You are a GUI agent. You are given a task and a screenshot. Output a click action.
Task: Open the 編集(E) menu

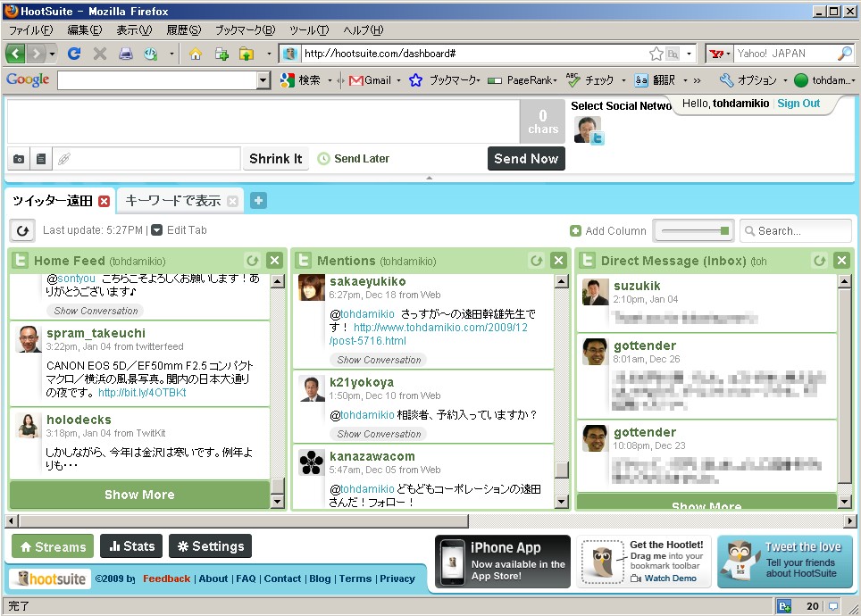pyautogui.click(x=85, y=29)
